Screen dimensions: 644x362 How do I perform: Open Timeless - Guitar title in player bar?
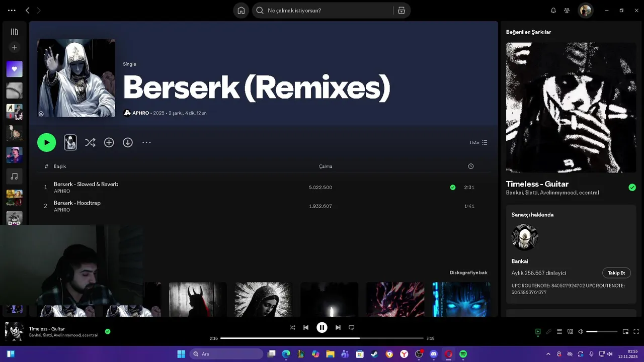[x=47, y=329]
